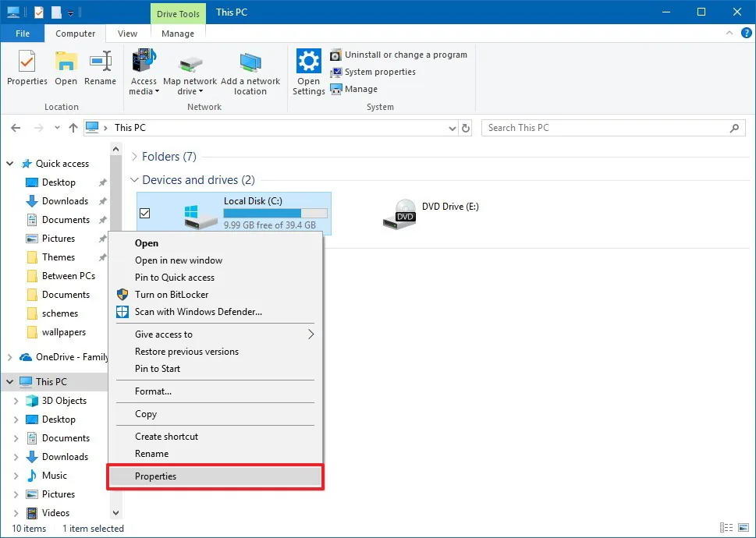Switch to the View ribbon tab
Viewport: 756px width, 538px height.
pos(127,34)
